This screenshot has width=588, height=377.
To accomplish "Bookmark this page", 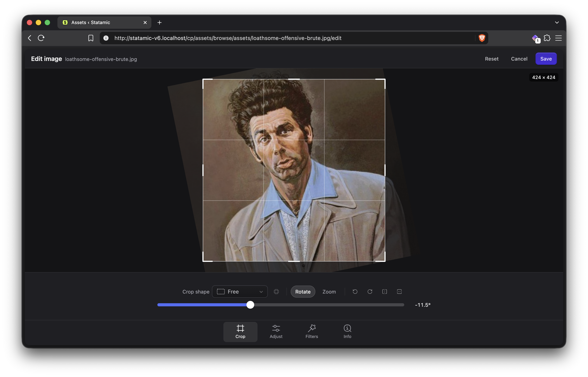I will point(91,38).
